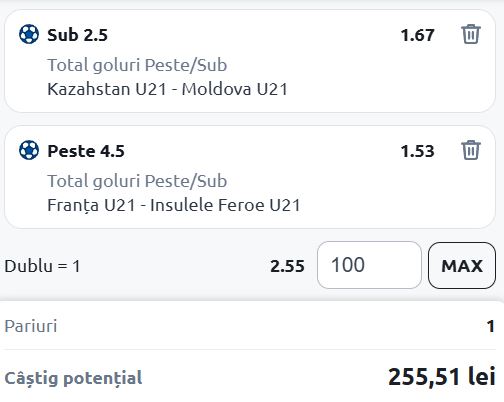Screen dimensions: 504x402
Task: Set maximum stake with MAX button
Action: [x=462, y=265]
